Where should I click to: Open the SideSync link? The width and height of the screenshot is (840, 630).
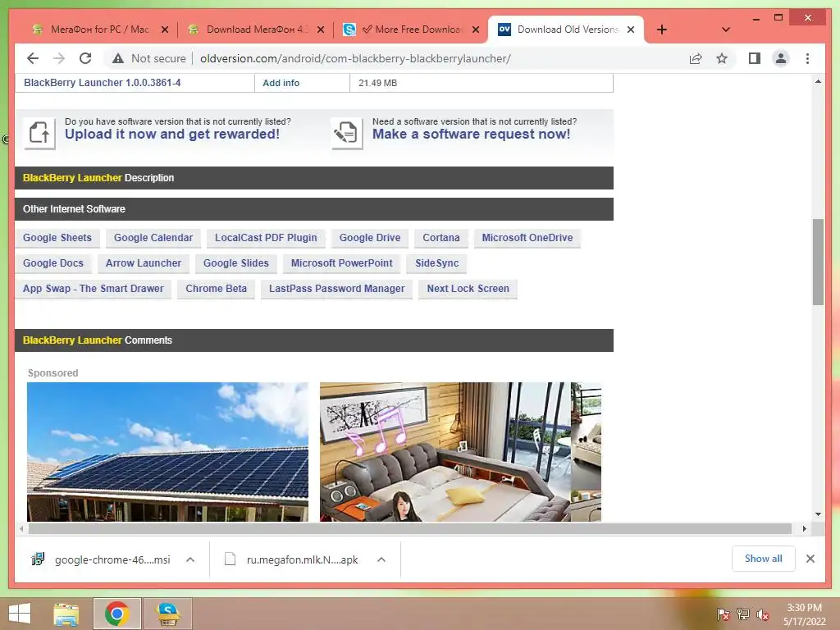pos(436,263)
